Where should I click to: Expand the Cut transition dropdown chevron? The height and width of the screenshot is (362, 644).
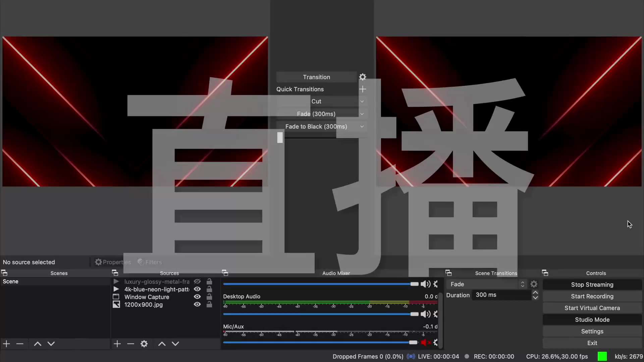point(362,101)
